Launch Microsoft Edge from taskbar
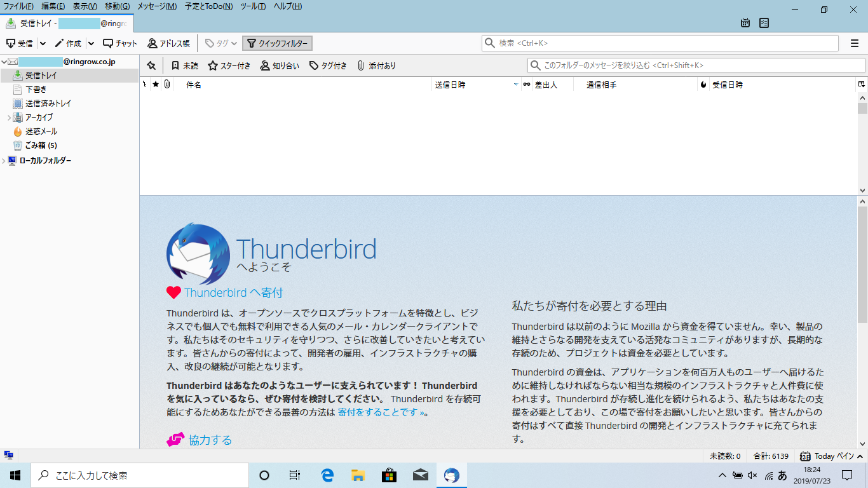This screenshot has width=868, height=488. click(327, 475)
